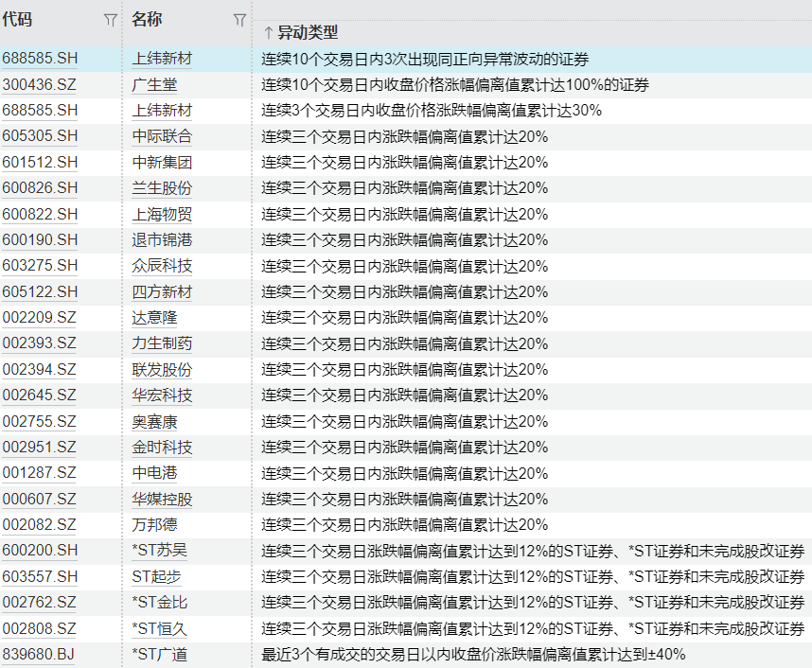The height and width of the screenshot is (668, 812).
Task: Open stock code link 002762.SZ
Action: (x=40, y=602)
